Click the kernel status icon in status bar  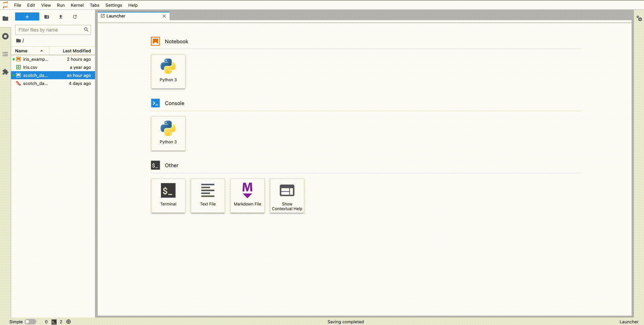[68, 322]
